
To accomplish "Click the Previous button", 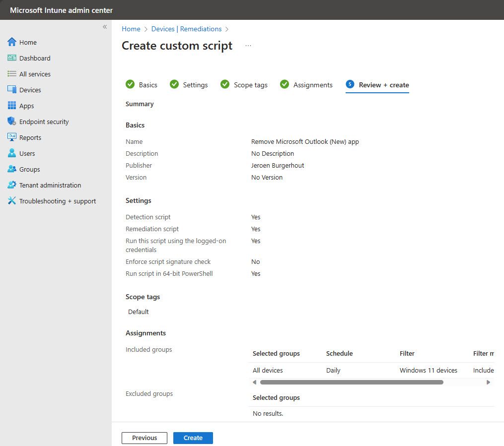I will [144, 438].
